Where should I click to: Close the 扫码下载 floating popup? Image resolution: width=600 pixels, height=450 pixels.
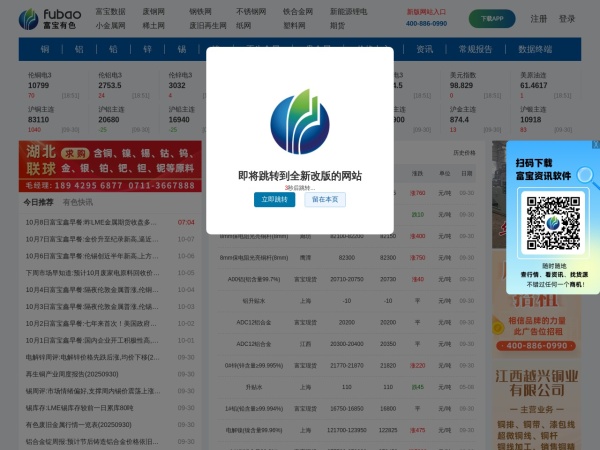click(x=595, y=144)
